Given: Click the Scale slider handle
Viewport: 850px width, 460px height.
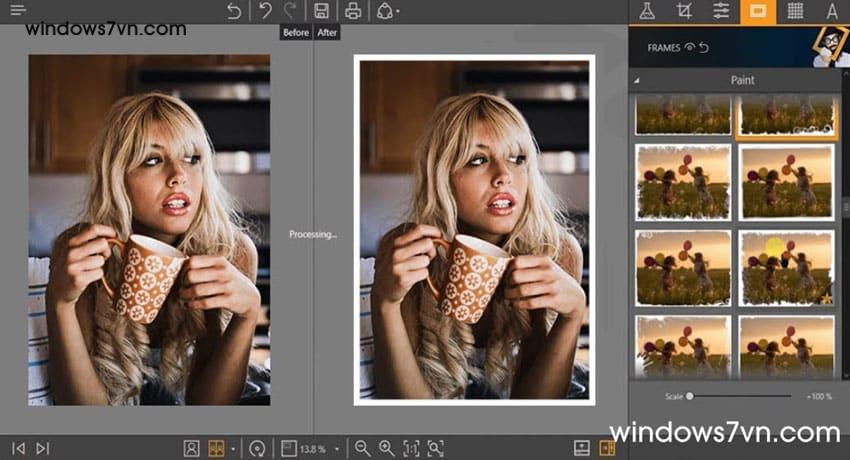Looking at the screenshot, I should pyautogui.click(x=690, y=396).
